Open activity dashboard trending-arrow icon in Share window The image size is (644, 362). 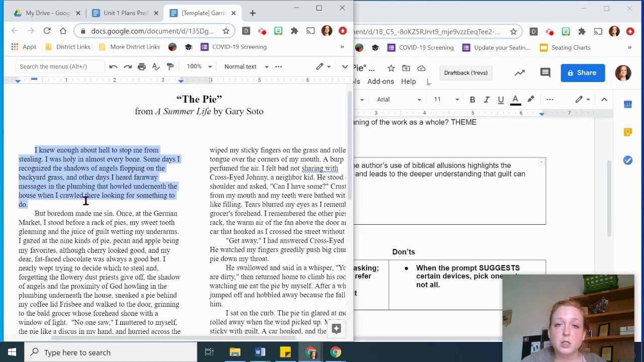point(520,73)
